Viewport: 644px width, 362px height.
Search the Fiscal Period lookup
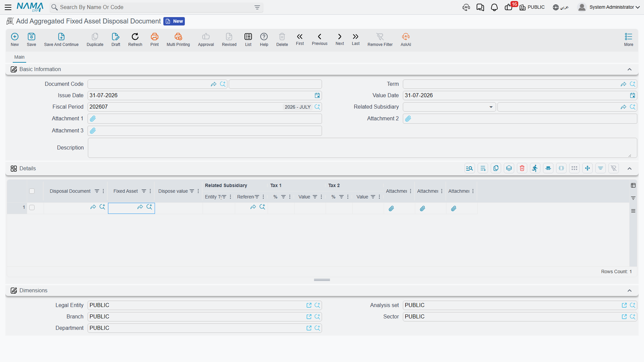317,107
